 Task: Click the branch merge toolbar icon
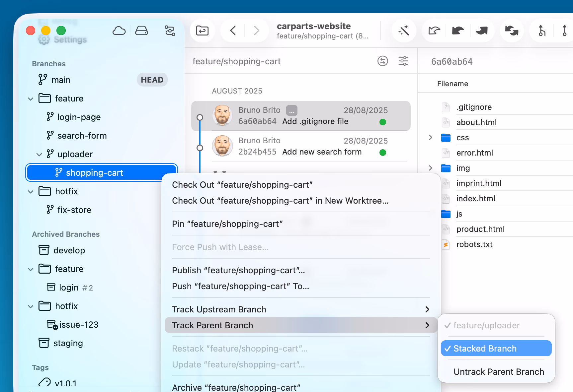click(542, 31)
